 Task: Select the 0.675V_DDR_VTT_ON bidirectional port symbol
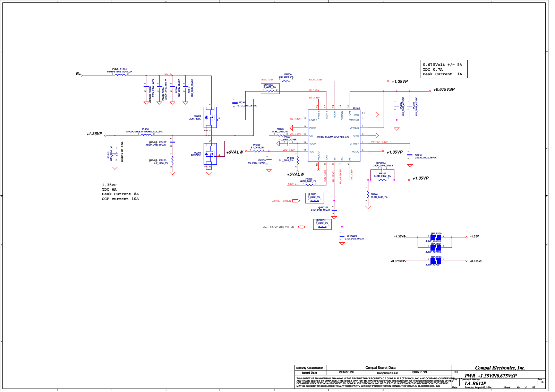pyautogui.click(x=301, y=227)
